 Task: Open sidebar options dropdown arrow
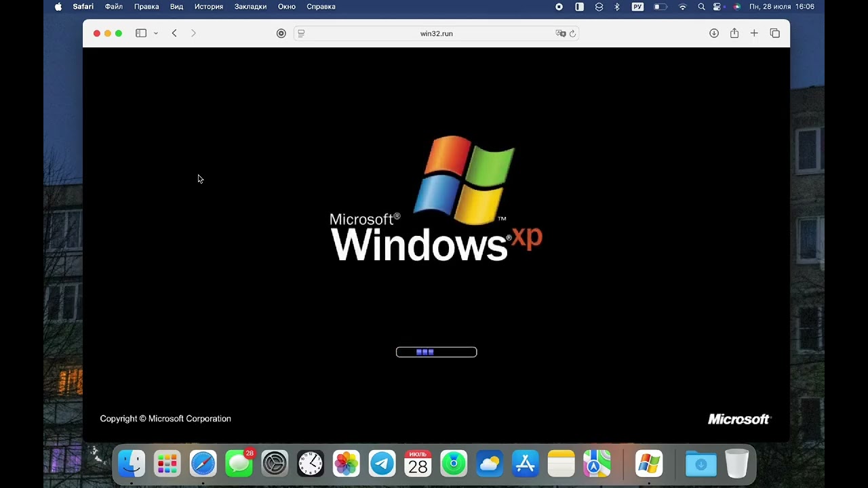click(x=156, y=33)
